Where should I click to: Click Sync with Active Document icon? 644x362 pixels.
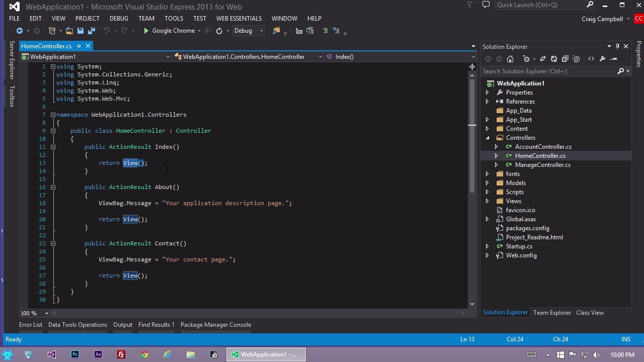coord(543,59)
